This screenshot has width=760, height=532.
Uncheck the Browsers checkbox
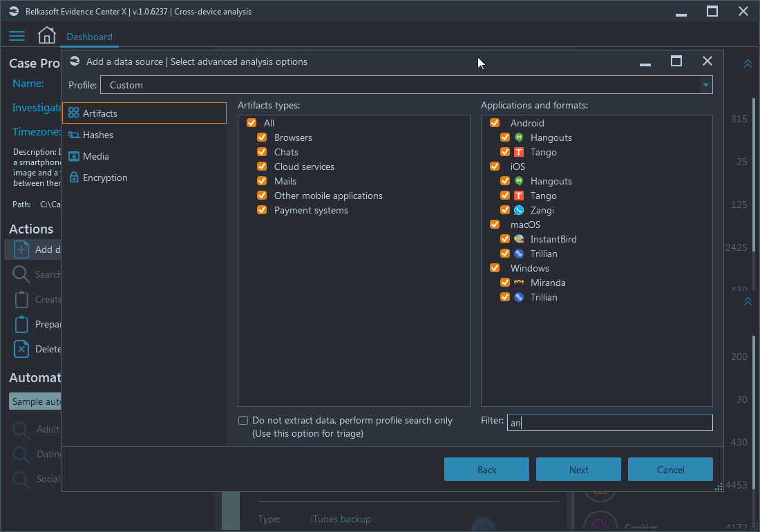[262, 137]
